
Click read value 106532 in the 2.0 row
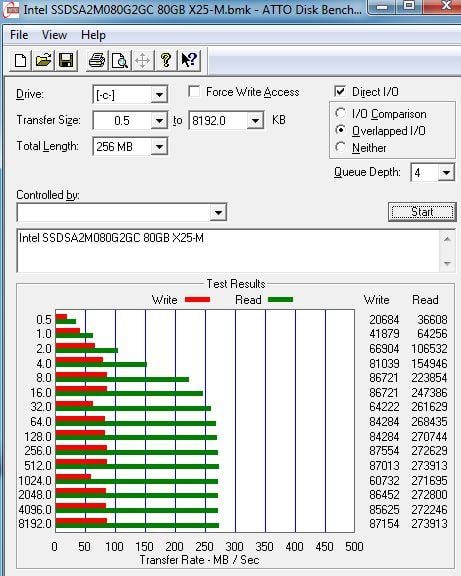coord(429,349)
